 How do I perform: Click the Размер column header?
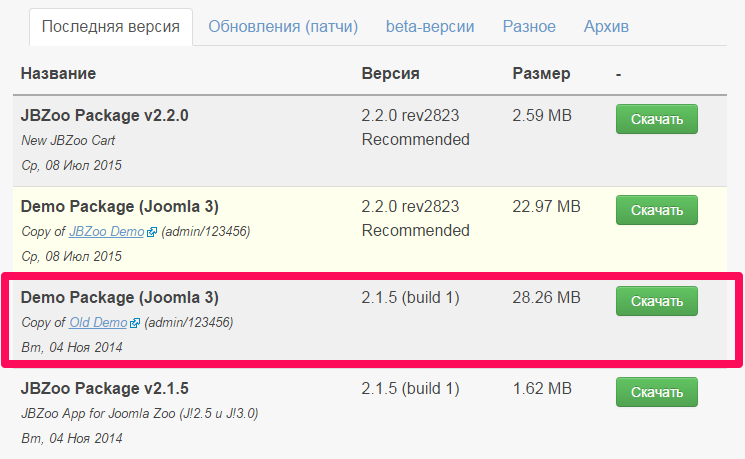tap(541, 74)
